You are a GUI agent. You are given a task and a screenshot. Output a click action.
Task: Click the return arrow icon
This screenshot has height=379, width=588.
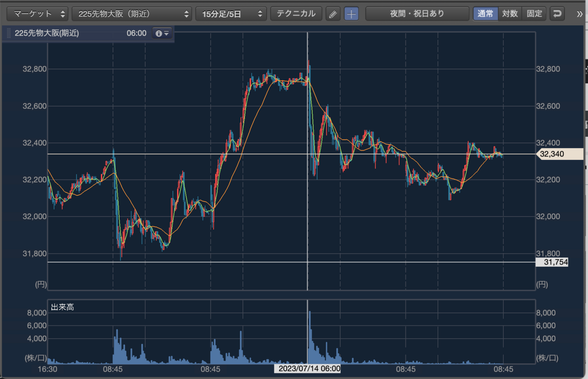point(557,14)
